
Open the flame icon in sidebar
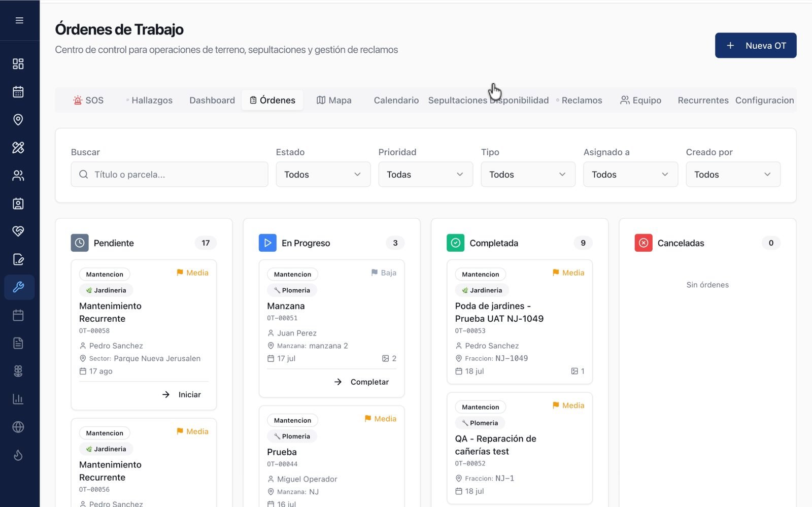(18, 455)
